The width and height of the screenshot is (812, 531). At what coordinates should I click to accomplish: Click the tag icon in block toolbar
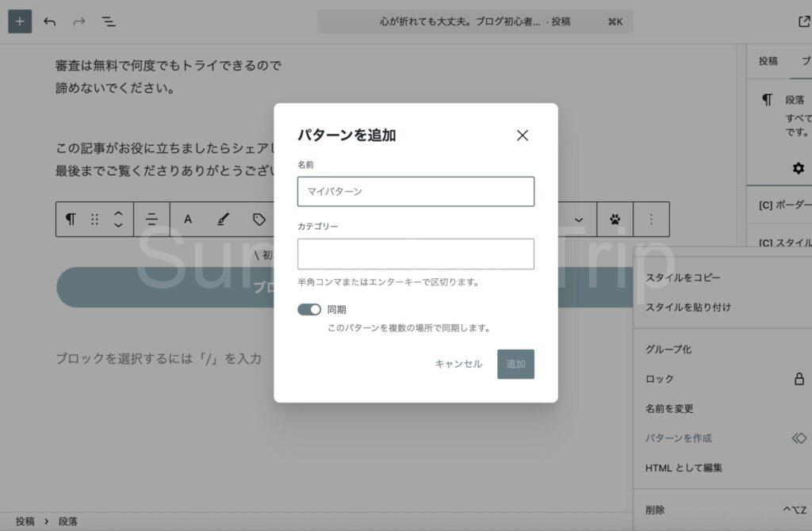259,220
